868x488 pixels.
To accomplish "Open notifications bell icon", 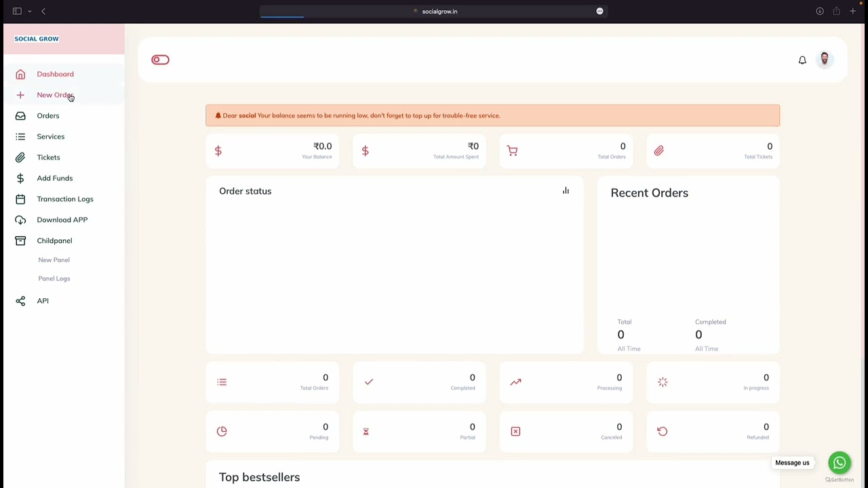I will pos(802,60).
